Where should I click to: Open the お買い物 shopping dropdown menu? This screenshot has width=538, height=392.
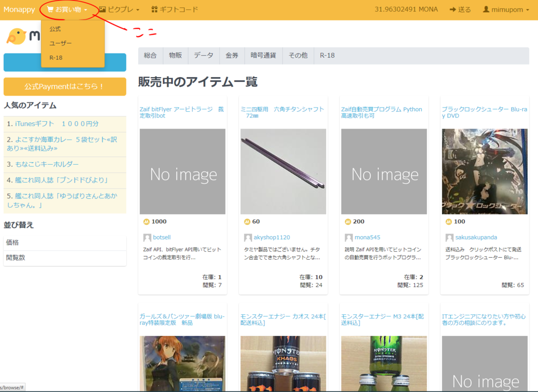tap(67, 9)
